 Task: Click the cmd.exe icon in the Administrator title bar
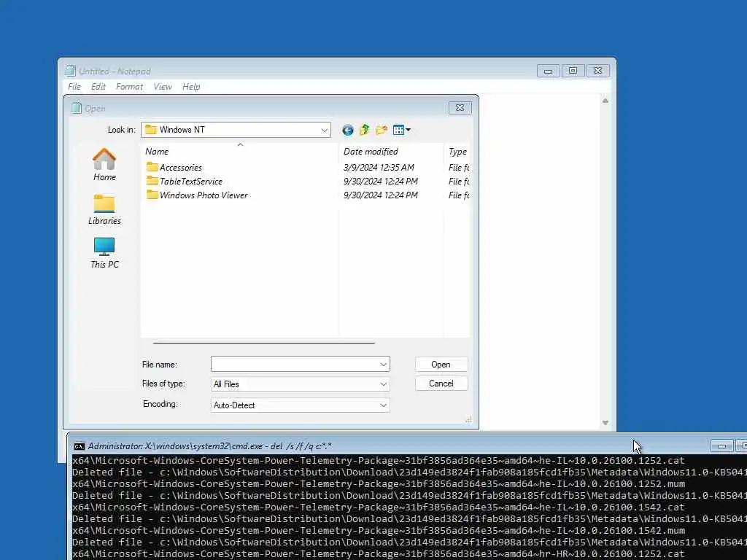pos(79,446)
